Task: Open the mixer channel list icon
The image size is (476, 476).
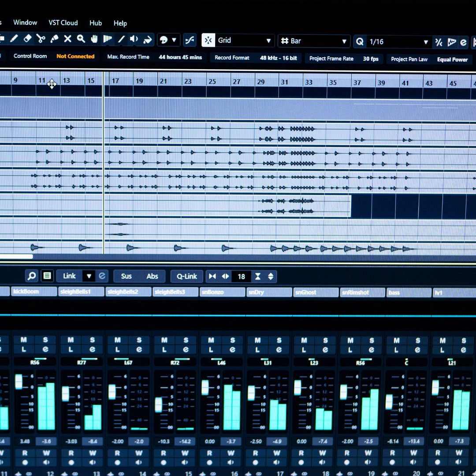Action: coord(47,275)
